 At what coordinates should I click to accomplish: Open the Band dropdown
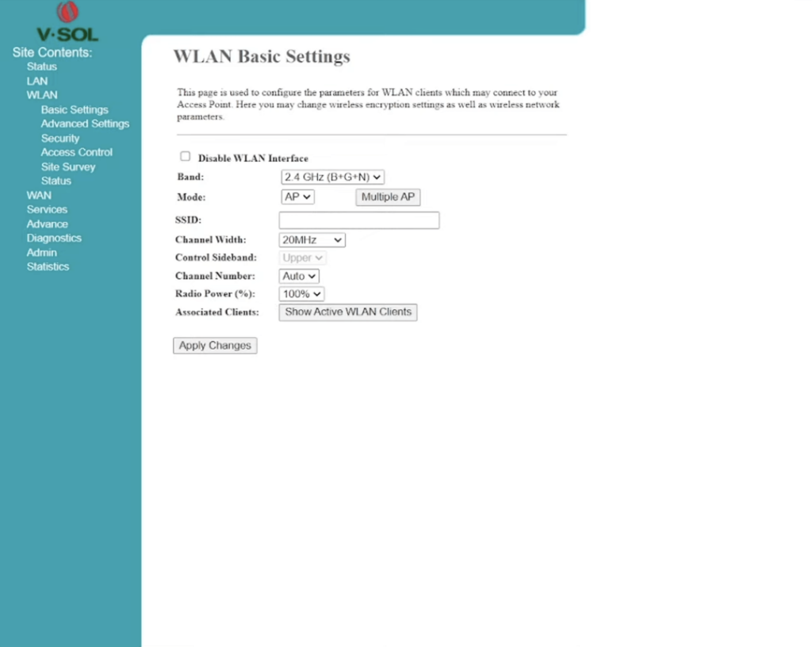tap(331, 177)
